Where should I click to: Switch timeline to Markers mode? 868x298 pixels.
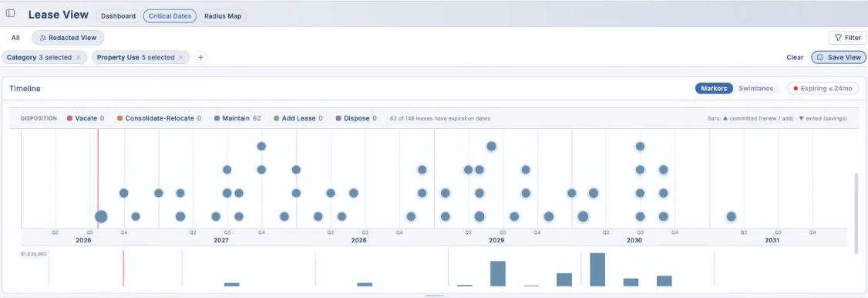click(714, 89)
